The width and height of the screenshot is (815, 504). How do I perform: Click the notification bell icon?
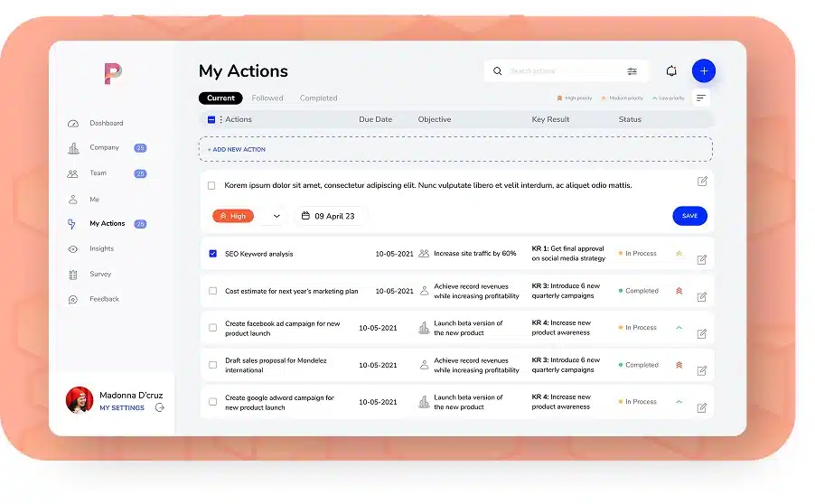click(670, 71)
